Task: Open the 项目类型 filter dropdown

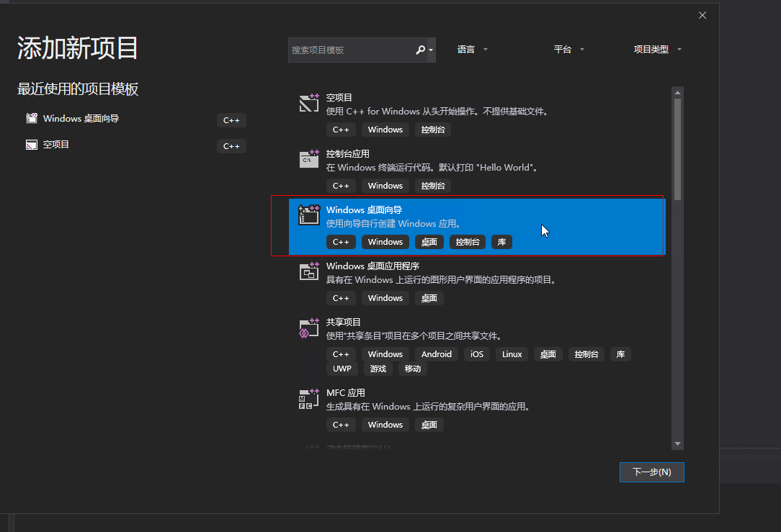Action: [657, 49]
